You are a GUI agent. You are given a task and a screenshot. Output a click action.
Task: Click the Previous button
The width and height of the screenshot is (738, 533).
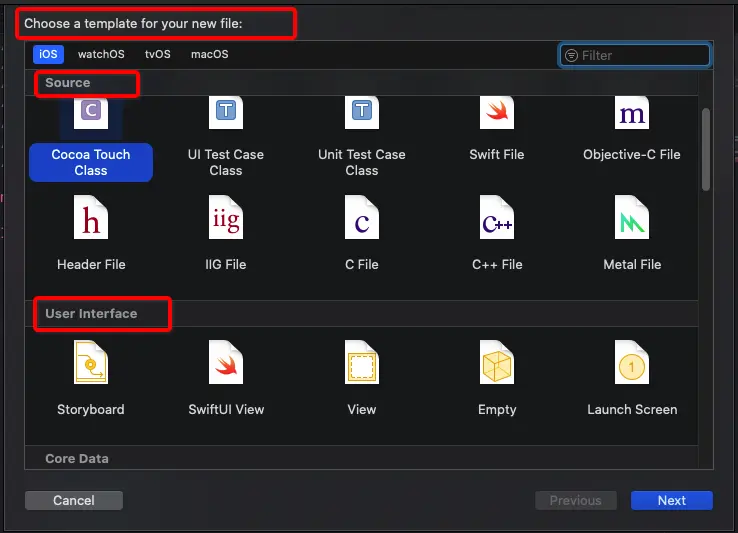coord(576,500)
